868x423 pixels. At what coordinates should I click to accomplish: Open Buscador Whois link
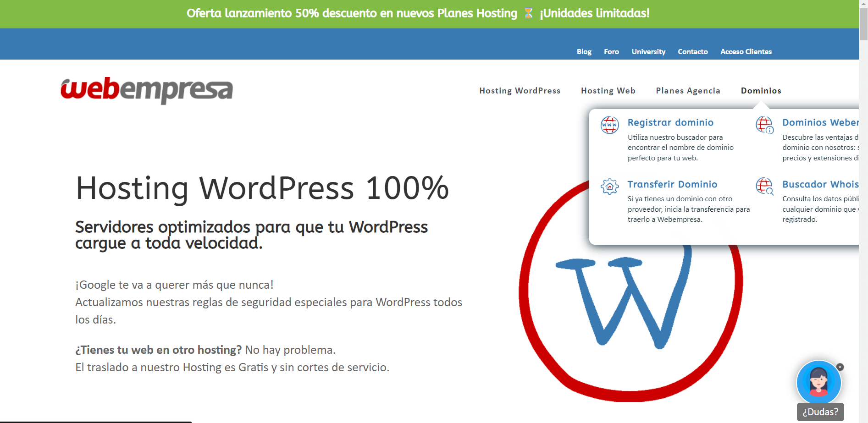point(820,184)
